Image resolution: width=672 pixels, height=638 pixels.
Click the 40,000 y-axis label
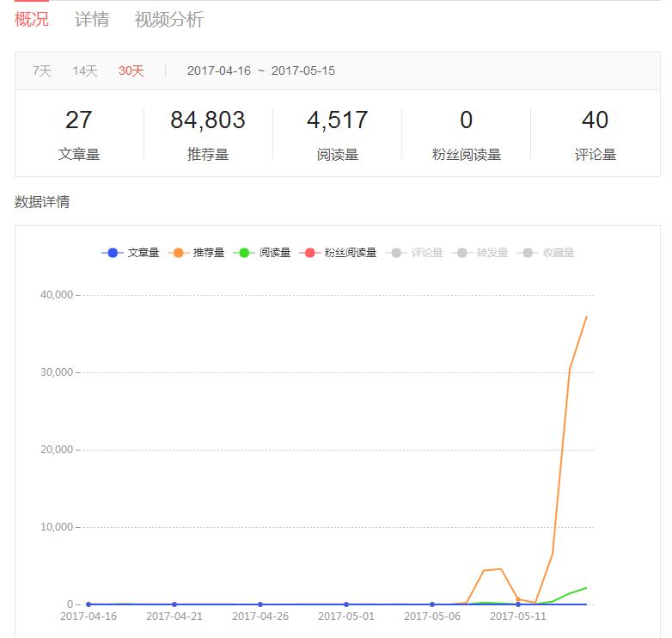pyautogui.click(x=57, y=295)
